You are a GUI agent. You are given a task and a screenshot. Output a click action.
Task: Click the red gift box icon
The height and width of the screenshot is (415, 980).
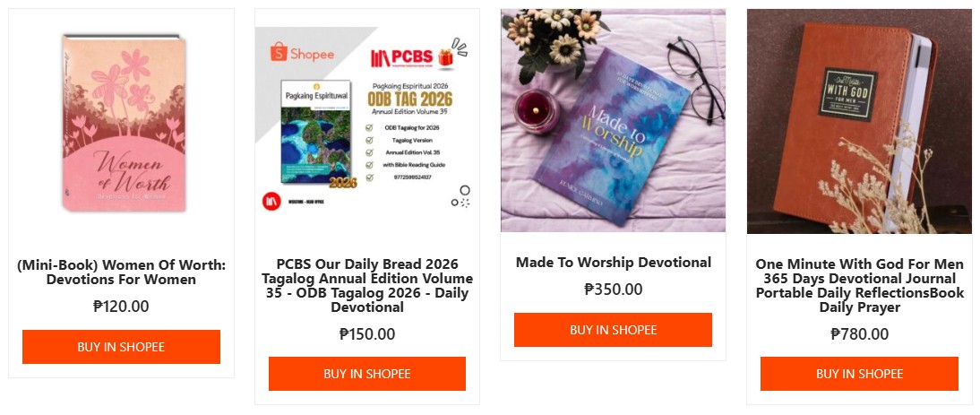(x=445, y=57)
